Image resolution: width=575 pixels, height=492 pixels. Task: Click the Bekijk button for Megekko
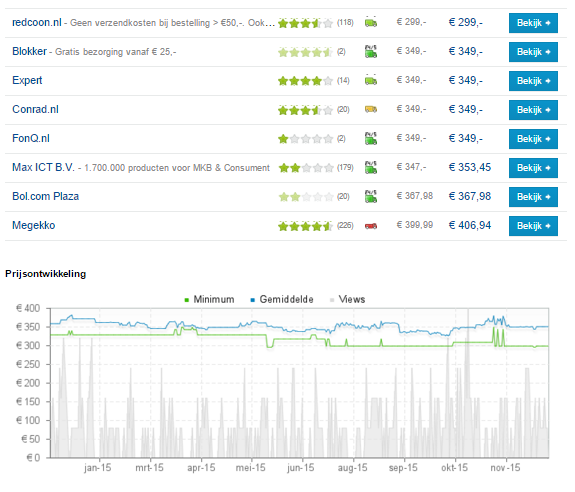(533, 226)
